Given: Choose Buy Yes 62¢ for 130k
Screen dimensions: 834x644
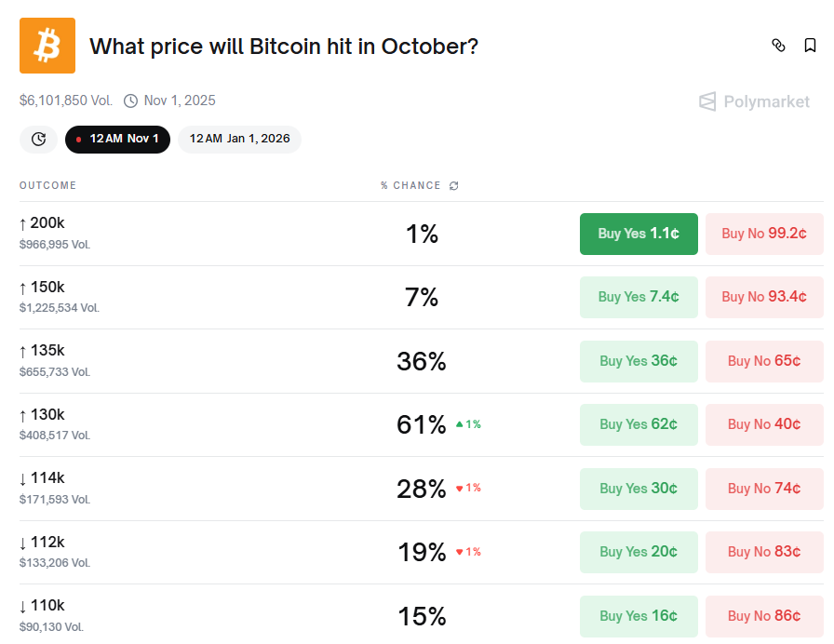Looking at the screenshot, I should [x=639, y=424].
